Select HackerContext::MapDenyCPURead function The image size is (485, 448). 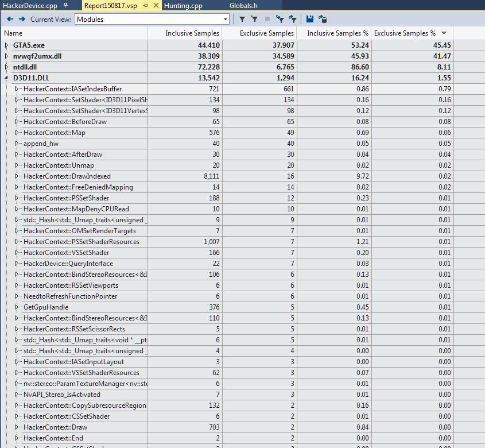click(x=76, y=209)
